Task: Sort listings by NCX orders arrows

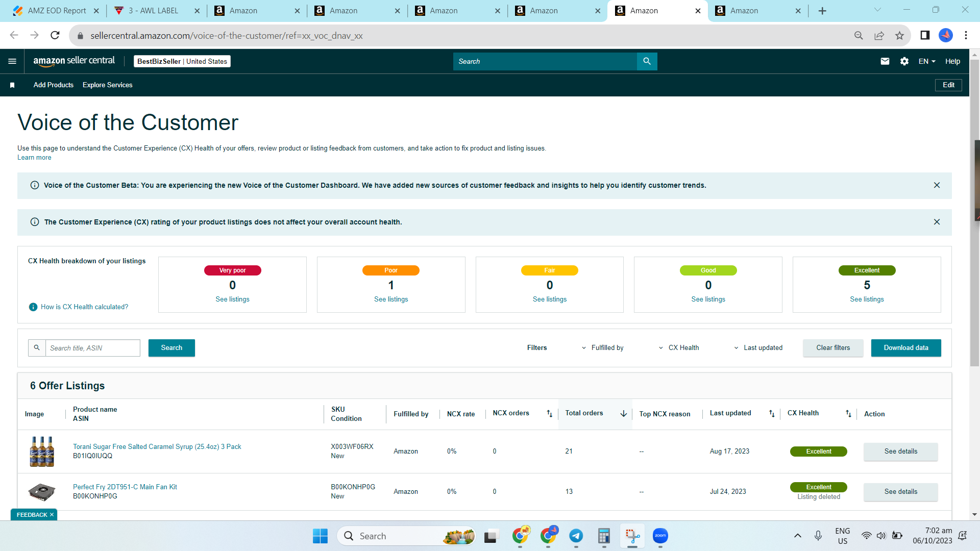Action: click(x=550, y=414)
